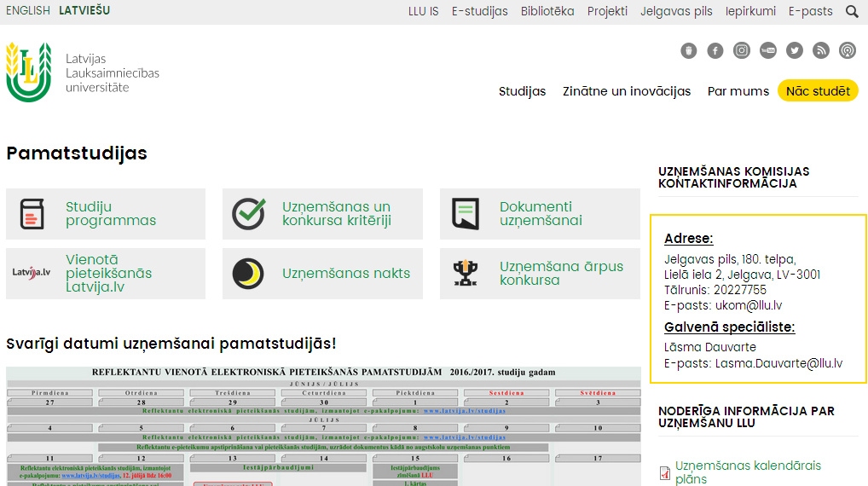This screenshot has height=486, width=868.
Task: Click the trophy icon for Uzņemšana ārpus konkursa
Action: coord(466,274)
